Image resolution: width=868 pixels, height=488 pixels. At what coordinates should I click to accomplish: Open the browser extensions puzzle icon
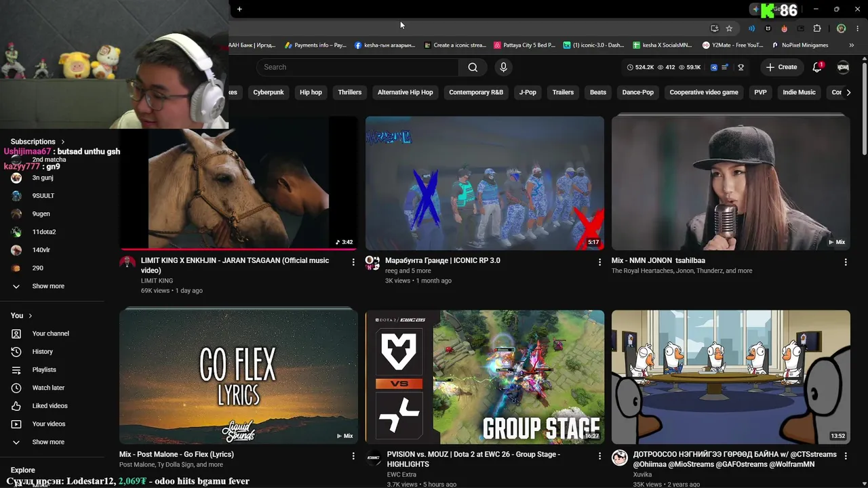pos(817,28)
